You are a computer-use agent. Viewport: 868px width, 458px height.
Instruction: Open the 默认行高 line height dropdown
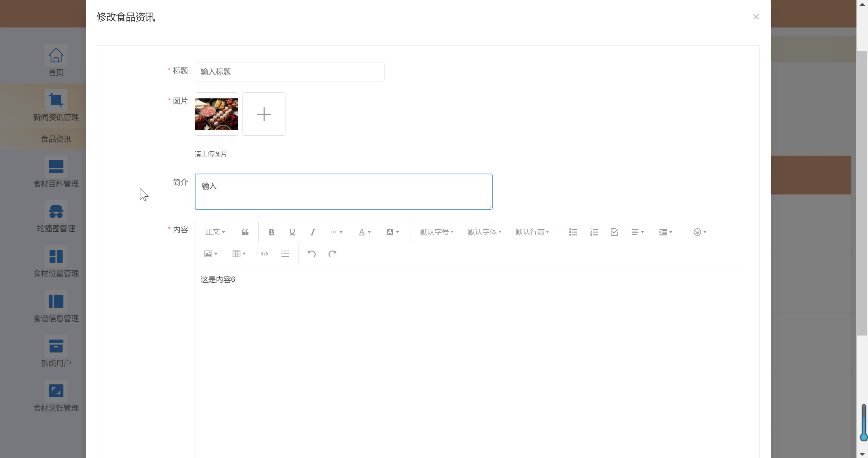(532, 232)
